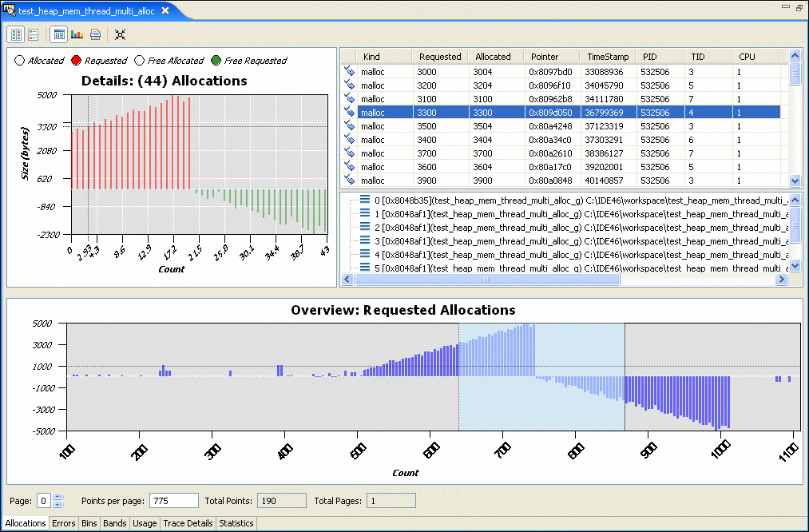This screenshot has width=809, height=532.
Task: Click the printer toolbar icon
Action: (x=95, y=34)
